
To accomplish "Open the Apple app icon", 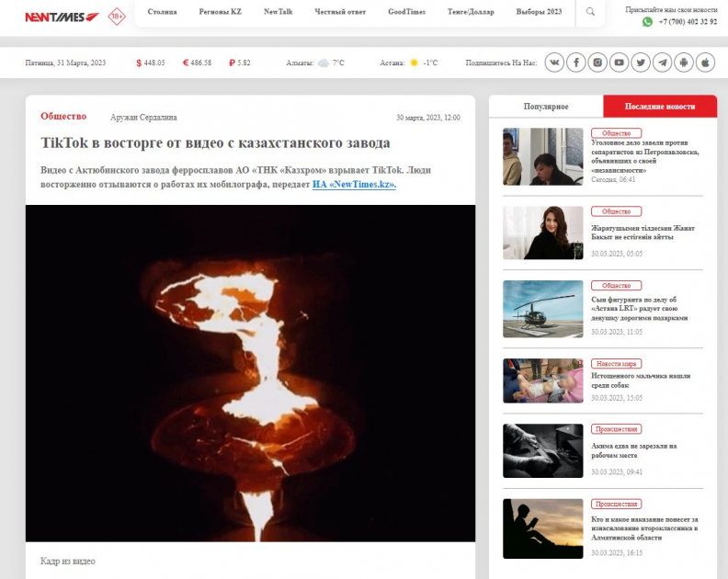I will [705, 62].
